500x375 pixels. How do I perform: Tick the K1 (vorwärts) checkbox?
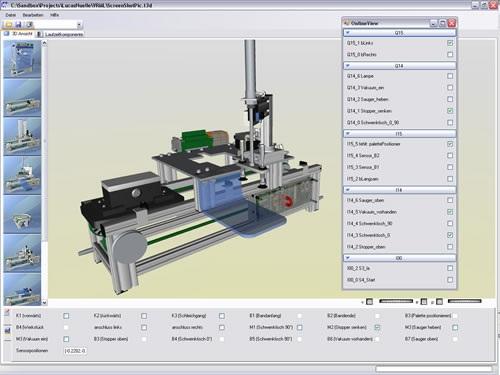coord(66,316)
